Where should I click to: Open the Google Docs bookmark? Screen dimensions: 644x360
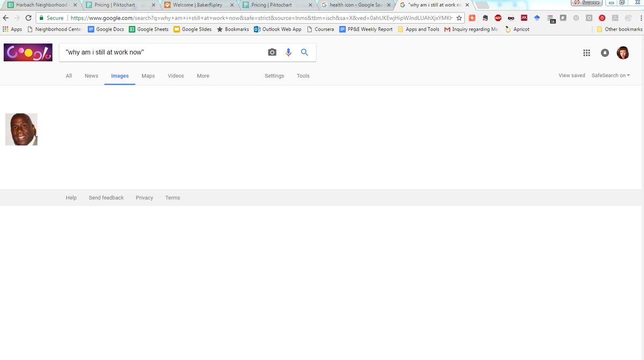coord(106,29)
